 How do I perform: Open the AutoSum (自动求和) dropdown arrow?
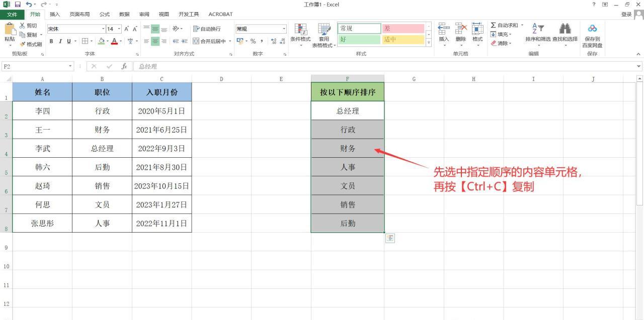click(522, 26)
